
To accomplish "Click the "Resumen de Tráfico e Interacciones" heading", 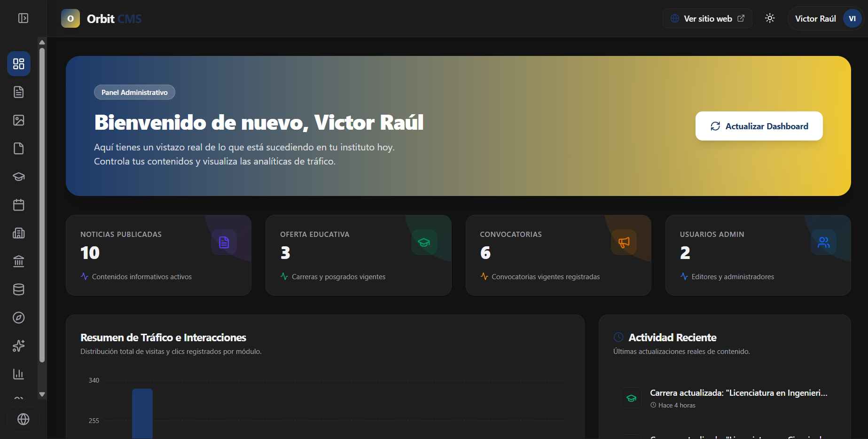I will (163, 337).
